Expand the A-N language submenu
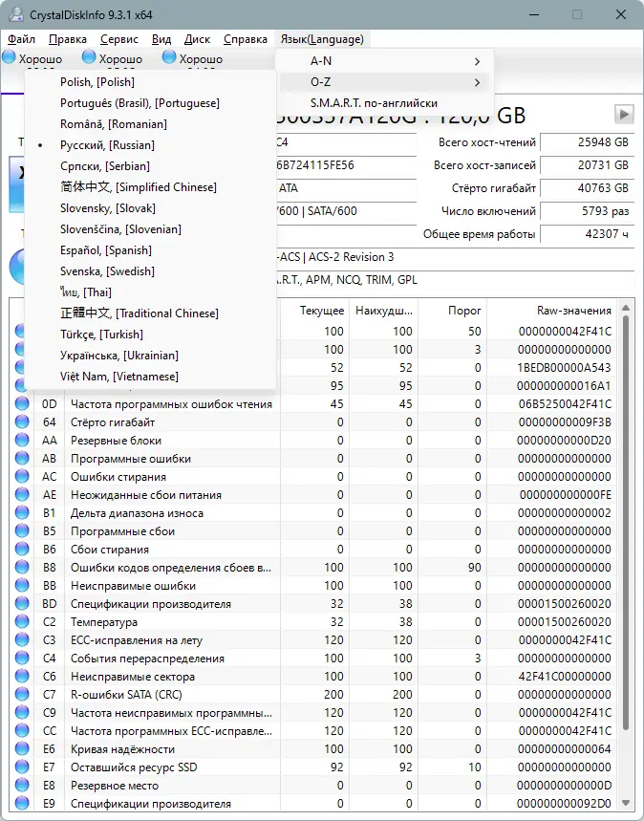 pos(384,61)
